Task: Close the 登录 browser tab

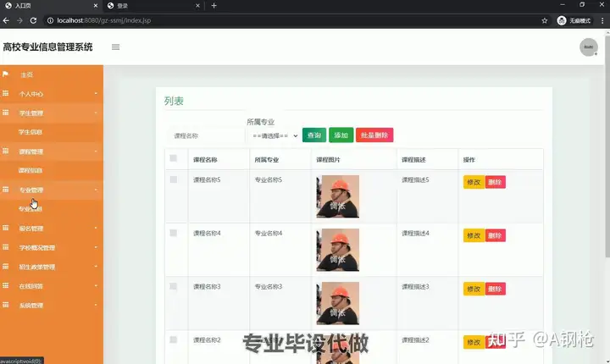Action: [197, 5]
